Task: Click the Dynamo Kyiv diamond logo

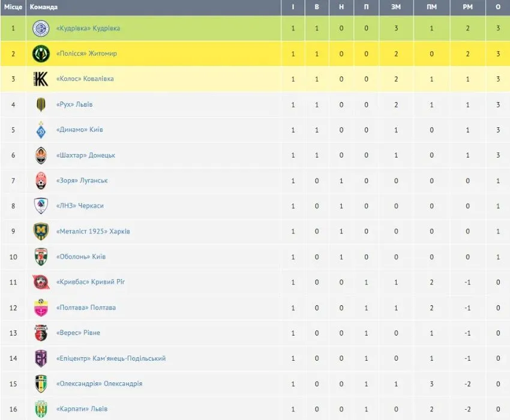Action: [x=41, y=130]
